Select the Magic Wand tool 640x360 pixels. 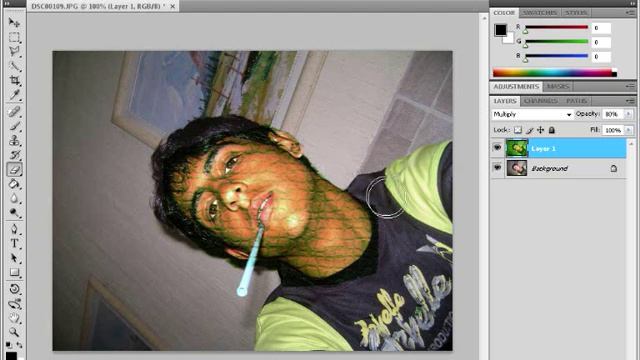coord(14,66)
